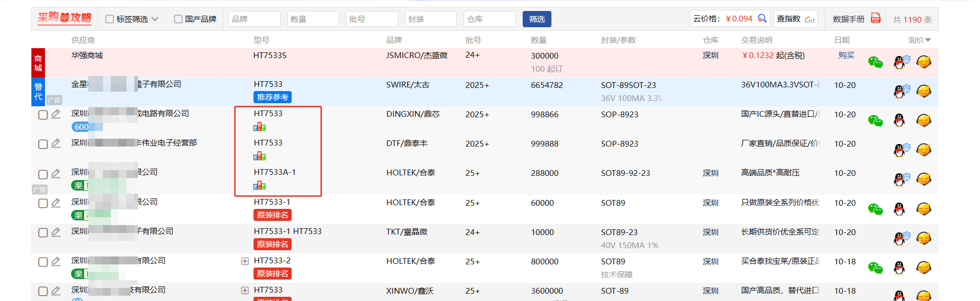Click the magnifier icon next to 云价格
This screenshot has width=980, height=301.
(x=762, y=19)
